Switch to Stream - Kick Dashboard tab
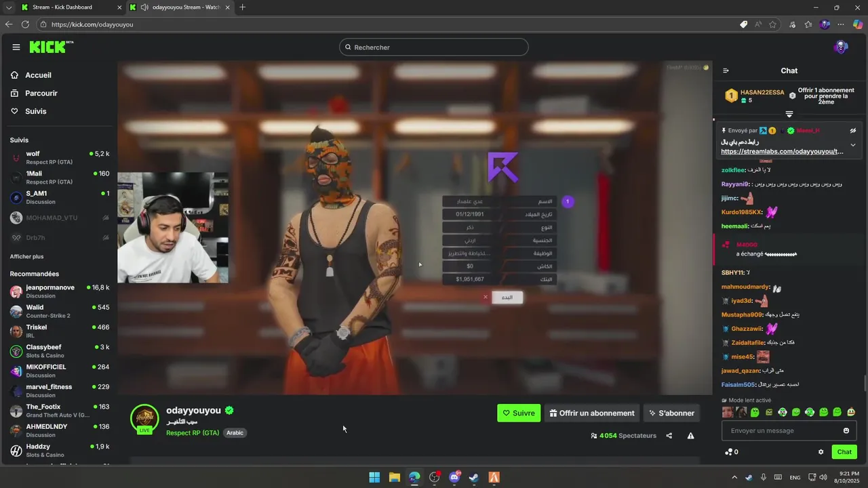The image size is (868, 488). 71,7
